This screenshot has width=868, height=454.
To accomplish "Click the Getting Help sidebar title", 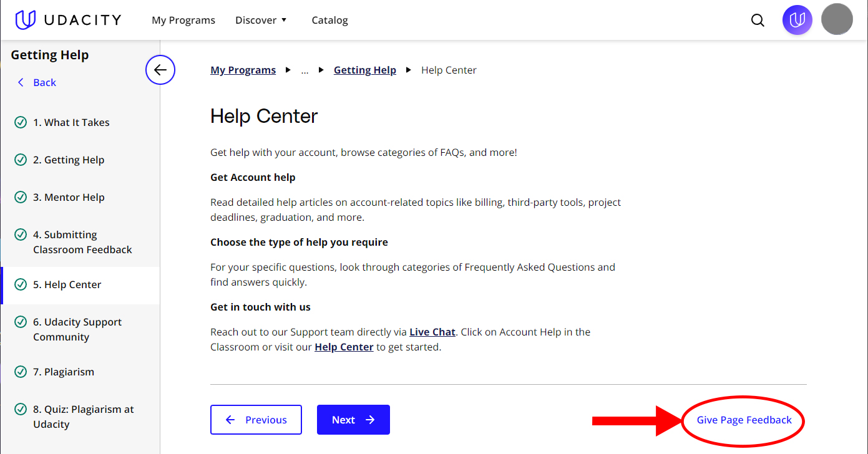I will [50, 55].
